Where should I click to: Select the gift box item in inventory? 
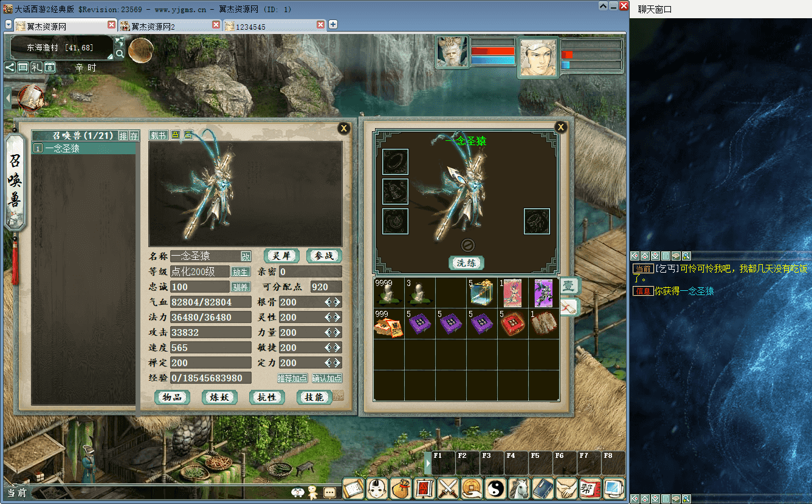click(x=481, y=293)
